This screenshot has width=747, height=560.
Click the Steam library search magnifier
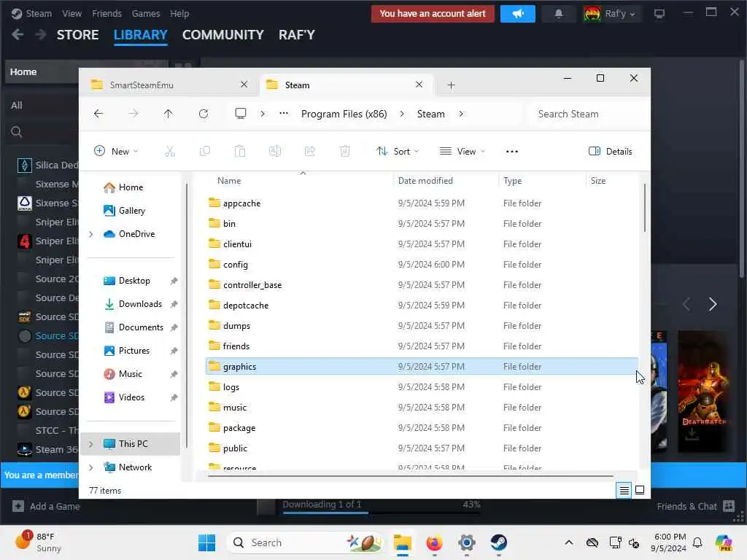(17, 132)
